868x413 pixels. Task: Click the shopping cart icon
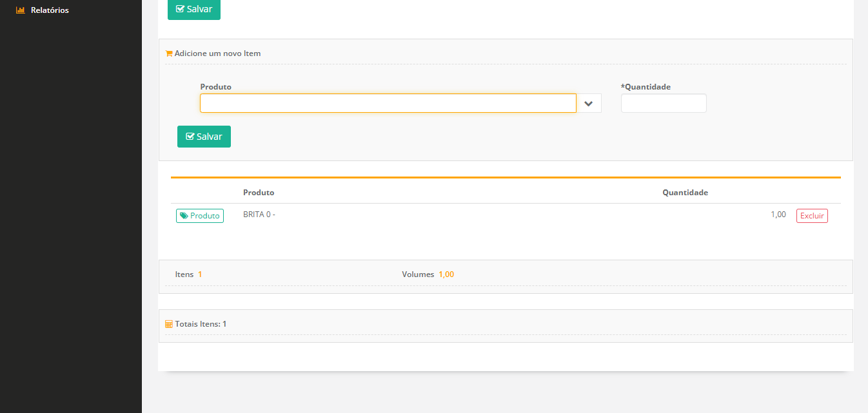coord(169,53)
